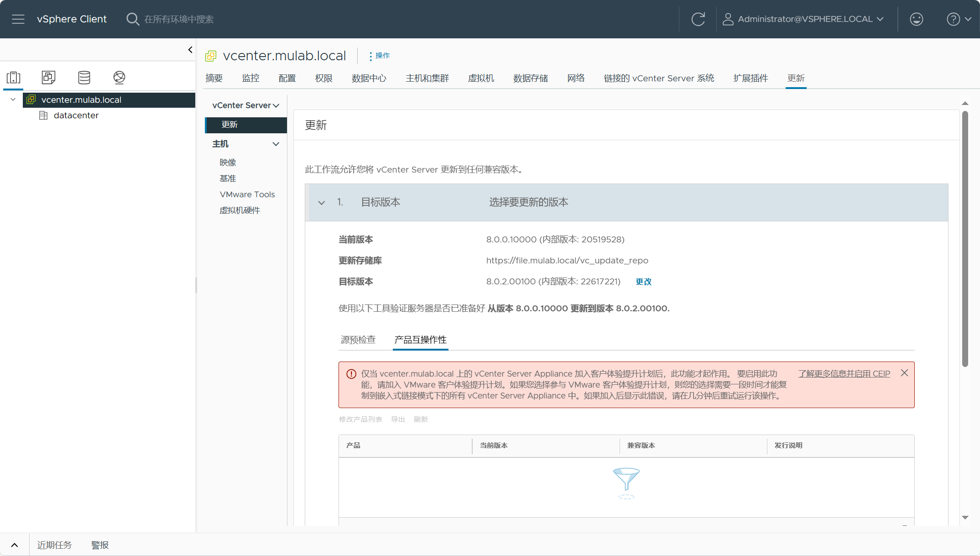This screenshot has width=980, height=556.
Task: Click the red error alert icon
Action: (351, 374)
